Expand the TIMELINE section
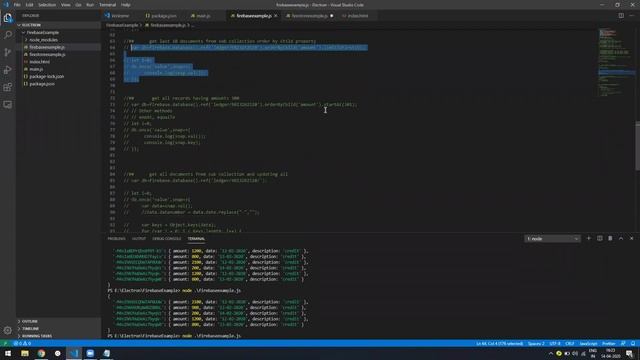This screenshot has width=640, height=360. coord(58,329)
